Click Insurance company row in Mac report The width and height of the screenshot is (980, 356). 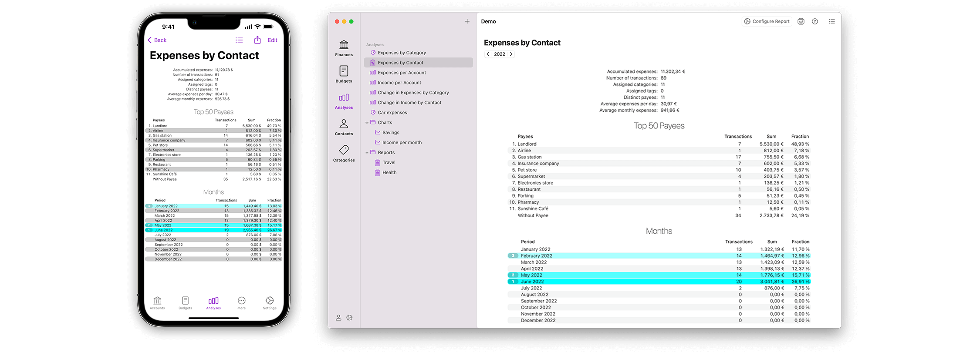(659, 164)
